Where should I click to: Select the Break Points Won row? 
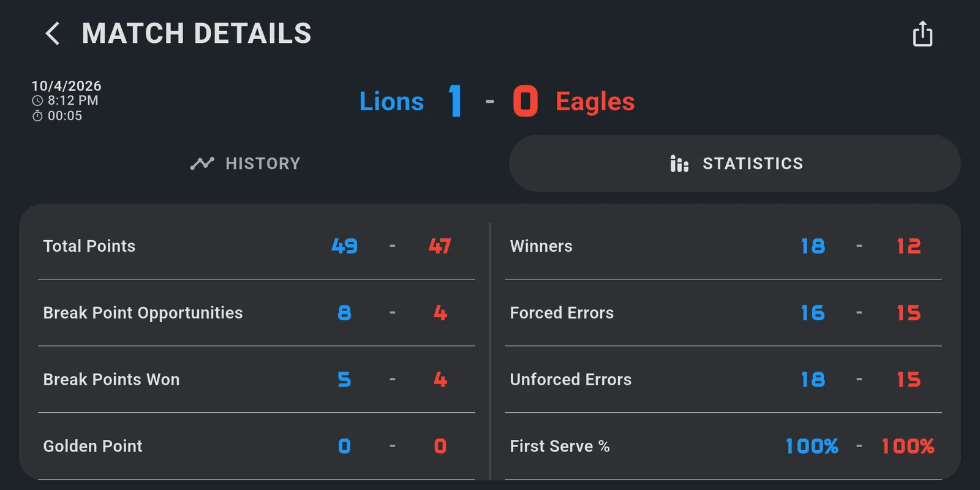256,380
